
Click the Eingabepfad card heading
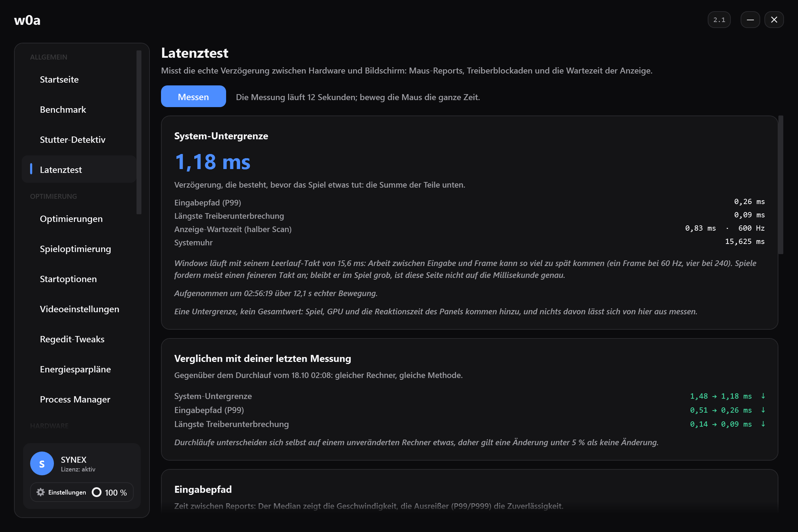(203, 489)
